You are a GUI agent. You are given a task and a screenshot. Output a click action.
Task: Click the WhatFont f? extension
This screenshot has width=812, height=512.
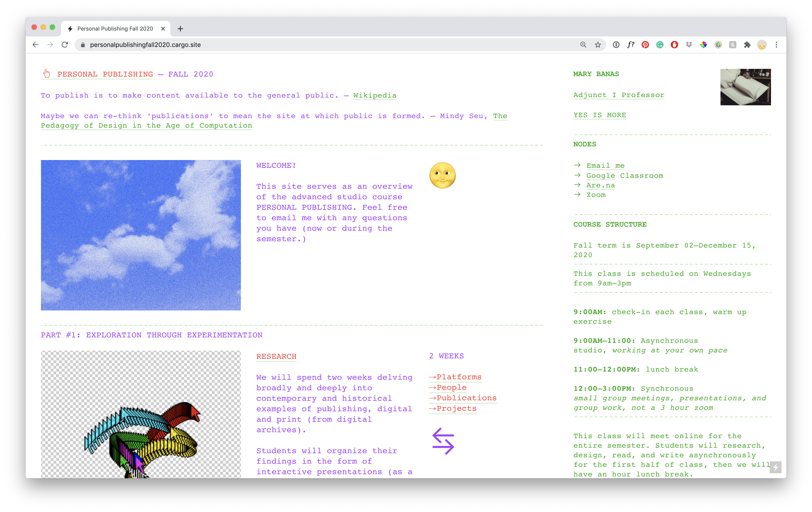631,45
